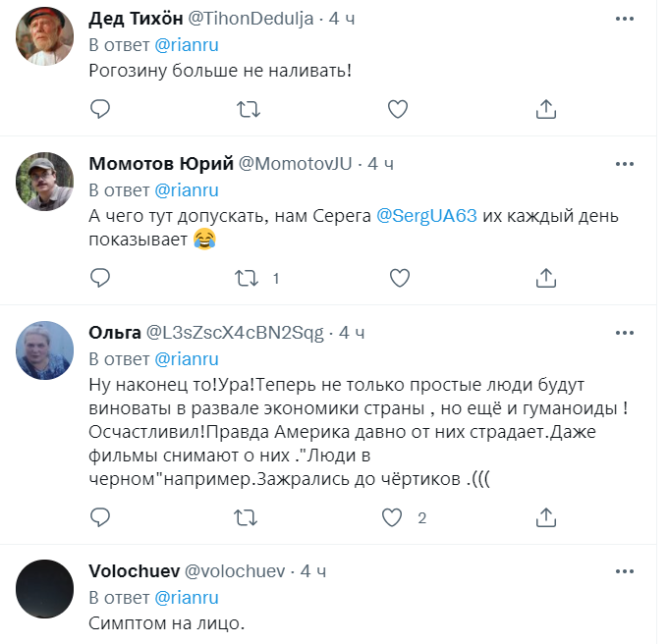
Task: Open more options on Момотов Юрий's tweet
Action: click(x=624, y=163)
